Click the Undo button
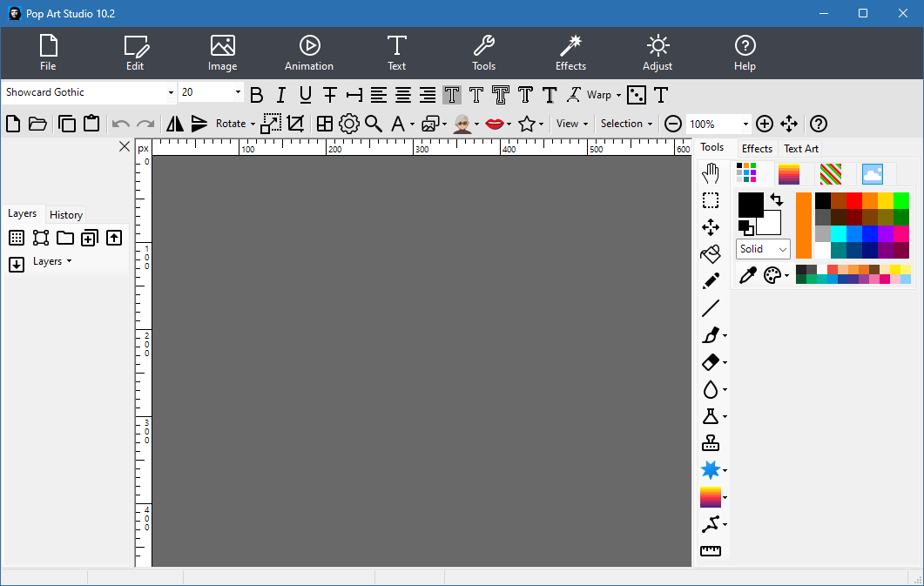This screenshot has width=924, height=586. coord(121,124)
